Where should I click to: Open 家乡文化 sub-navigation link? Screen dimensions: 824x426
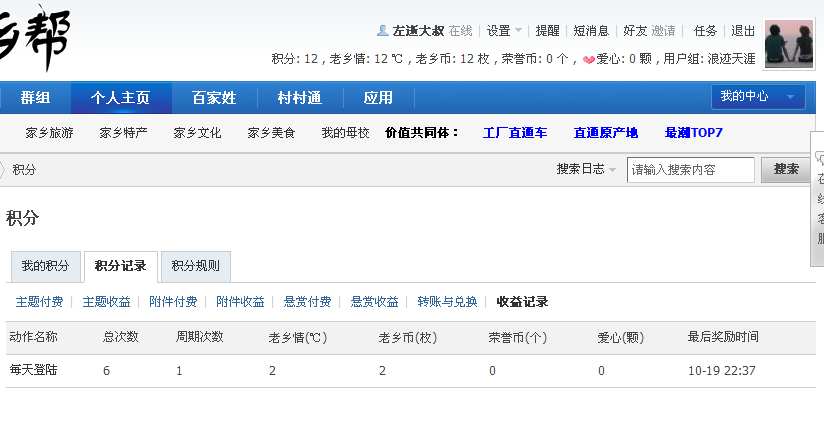point(198,133)
